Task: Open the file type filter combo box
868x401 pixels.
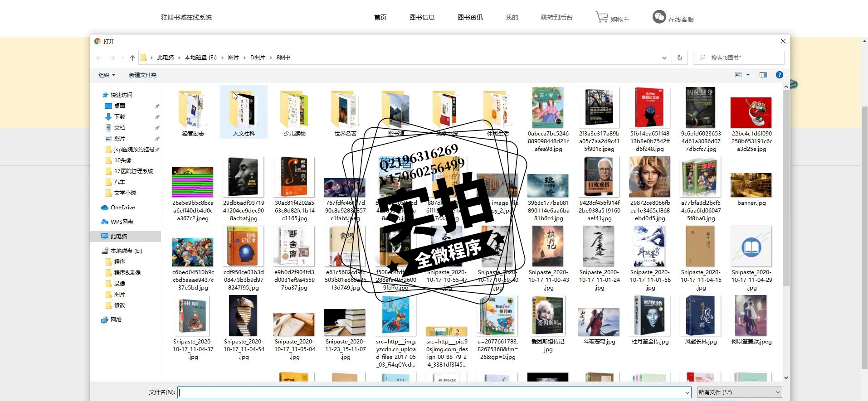Action: [740, 392]
